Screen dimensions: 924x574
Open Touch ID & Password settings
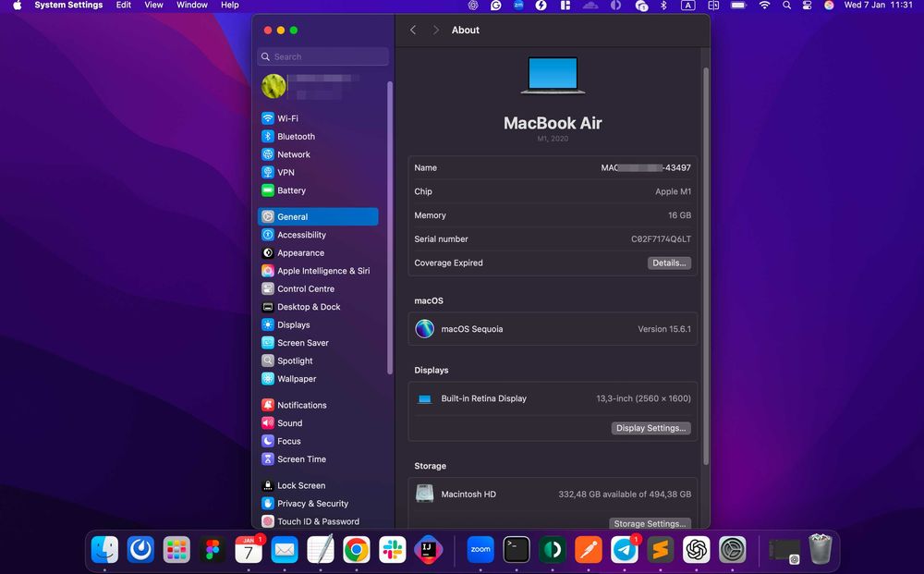tap(318, 521)
